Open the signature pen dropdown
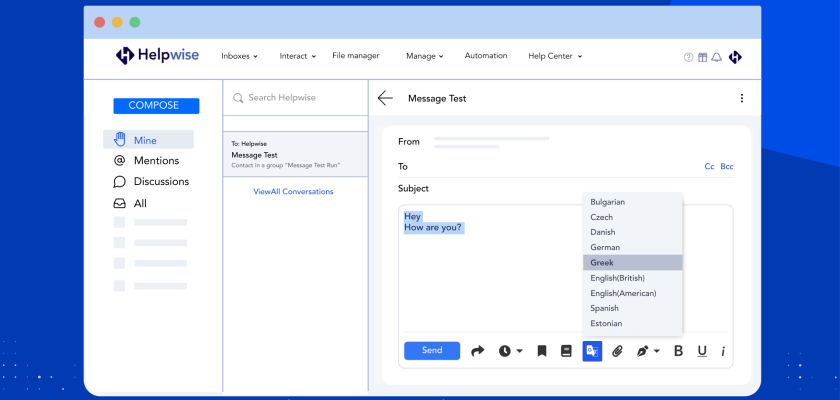 [x=648, y=351]
